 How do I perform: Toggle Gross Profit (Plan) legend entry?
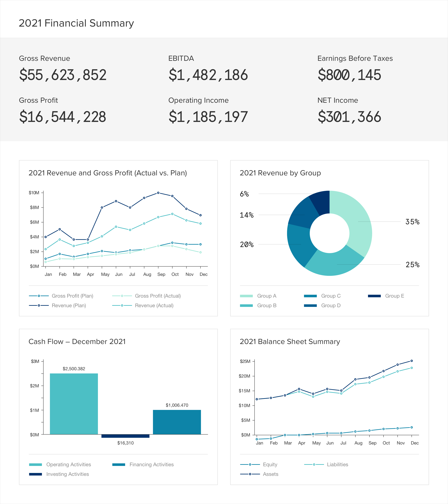click(72, 296)
